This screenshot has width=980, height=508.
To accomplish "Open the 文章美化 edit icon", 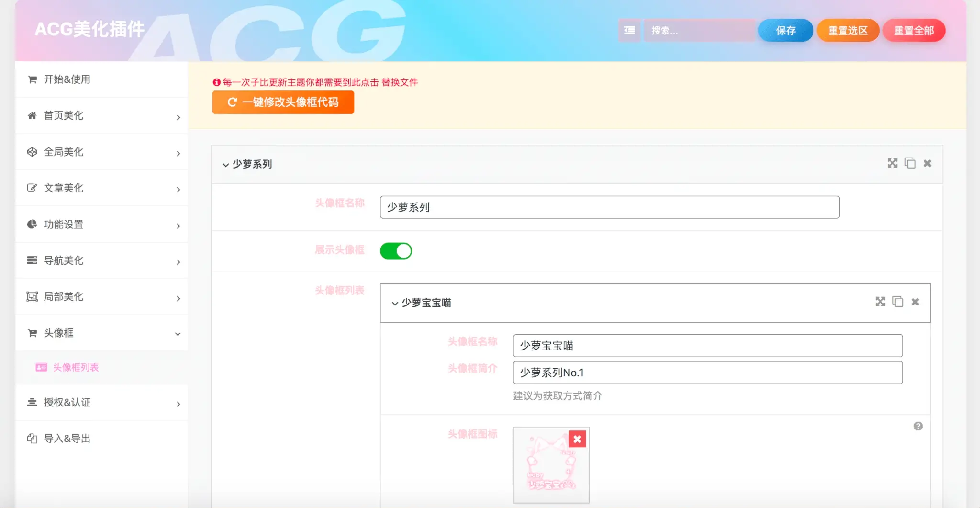I will coord(32,188).
